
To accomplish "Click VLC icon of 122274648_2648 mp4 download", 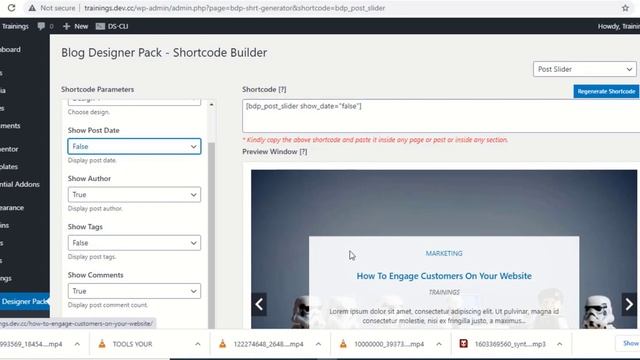I will [x=222, y=344].
